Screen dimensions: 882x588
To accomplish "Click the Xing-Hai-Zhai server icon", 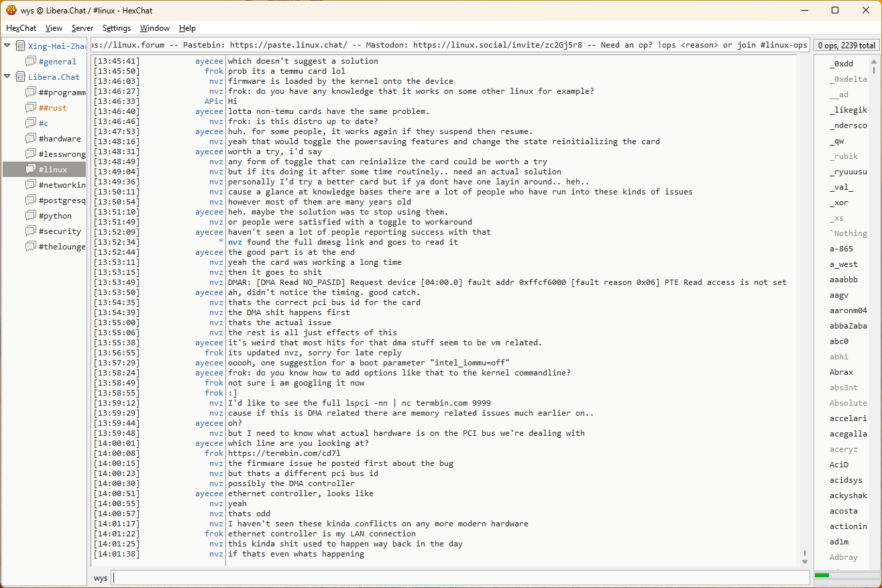I will point(20,46).
